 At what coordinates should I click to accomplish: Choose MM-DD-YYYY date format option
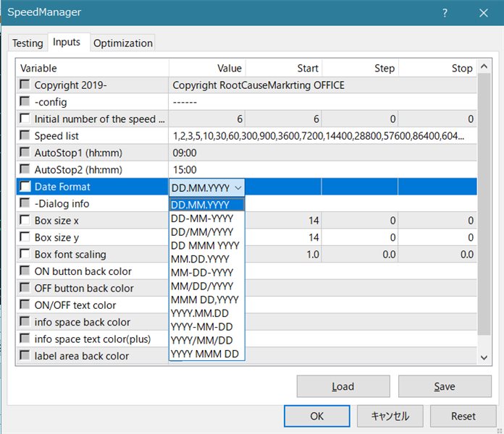pyautogui.click(x=206, y=273)
